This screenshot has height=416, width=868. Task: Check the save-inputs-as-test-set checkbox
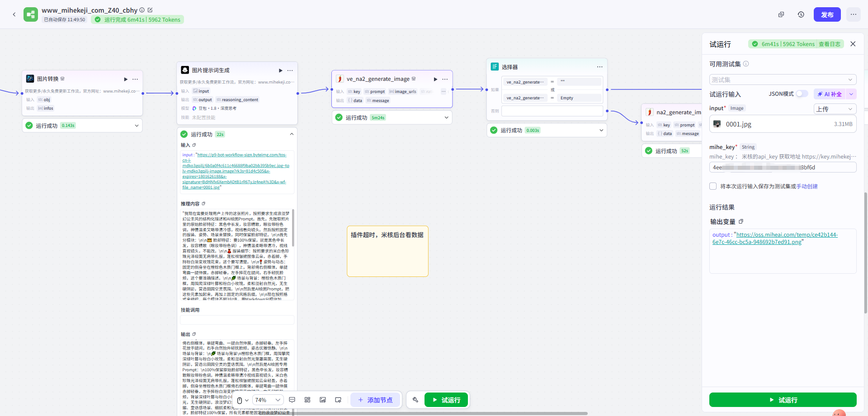(713, 186)
